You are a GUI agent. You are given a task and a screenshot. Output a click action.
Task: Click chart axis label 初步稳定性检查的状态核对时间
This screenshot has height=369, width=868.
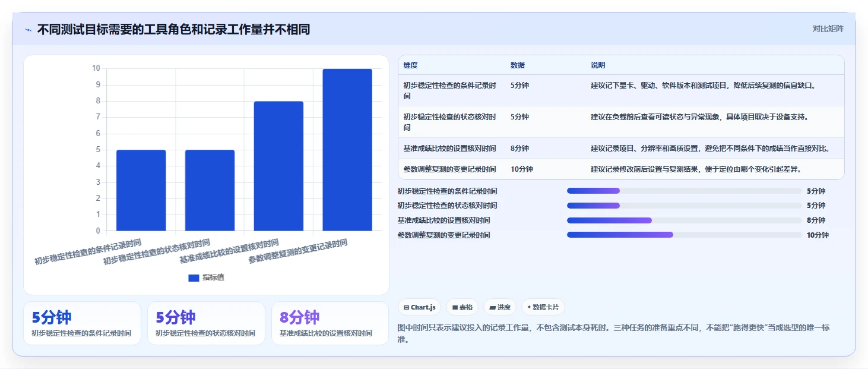(x=157, y=252)
